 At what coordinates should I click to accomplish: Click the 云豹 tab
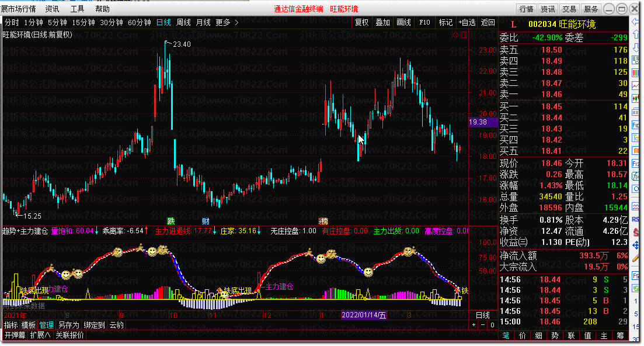[117, 325]
